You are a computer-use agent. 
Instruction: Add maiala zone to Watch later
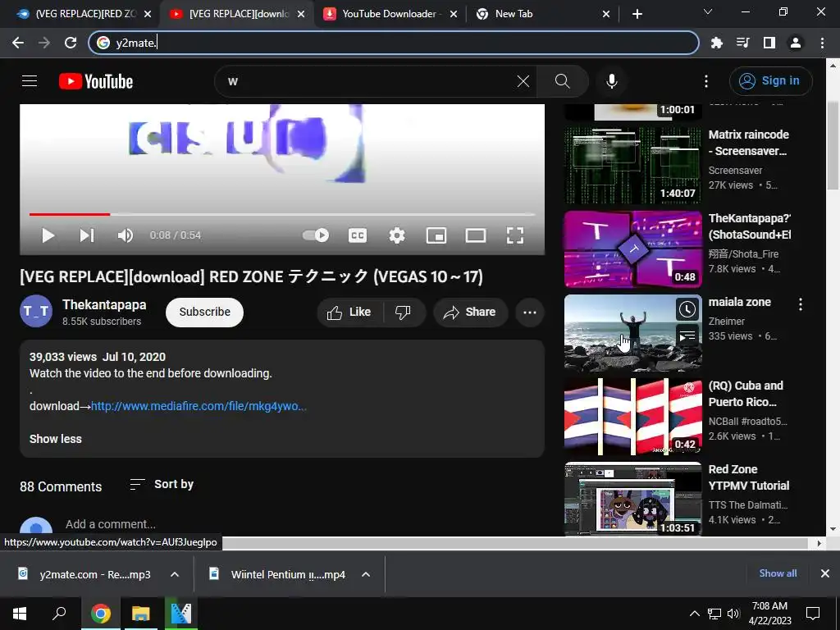(x=687, y=309)
